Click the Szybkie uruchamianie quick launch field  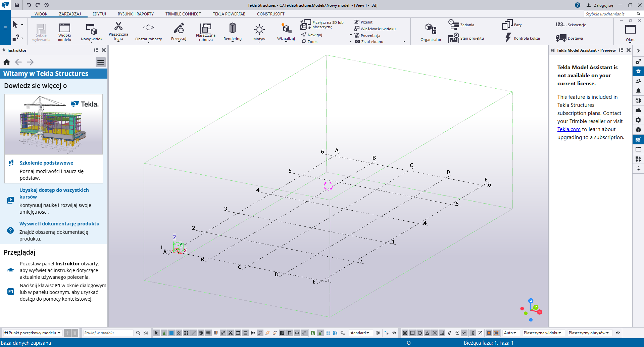point(609,14)
